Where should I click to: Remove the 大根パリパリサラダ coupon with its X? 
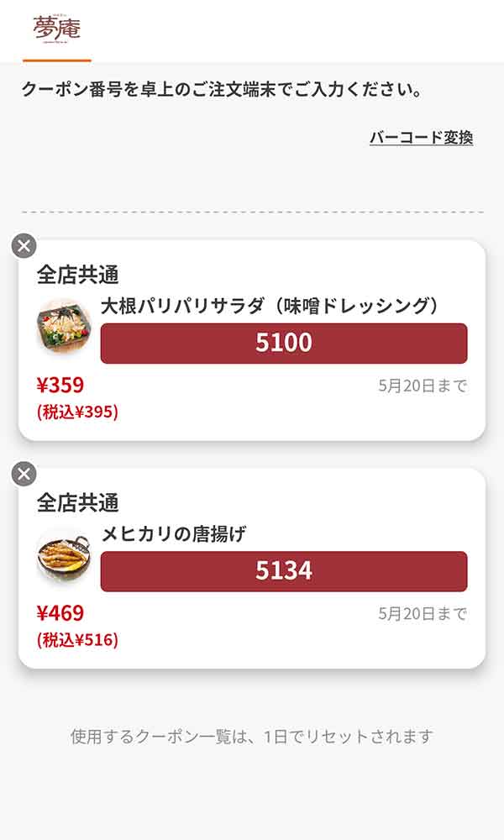24,244
